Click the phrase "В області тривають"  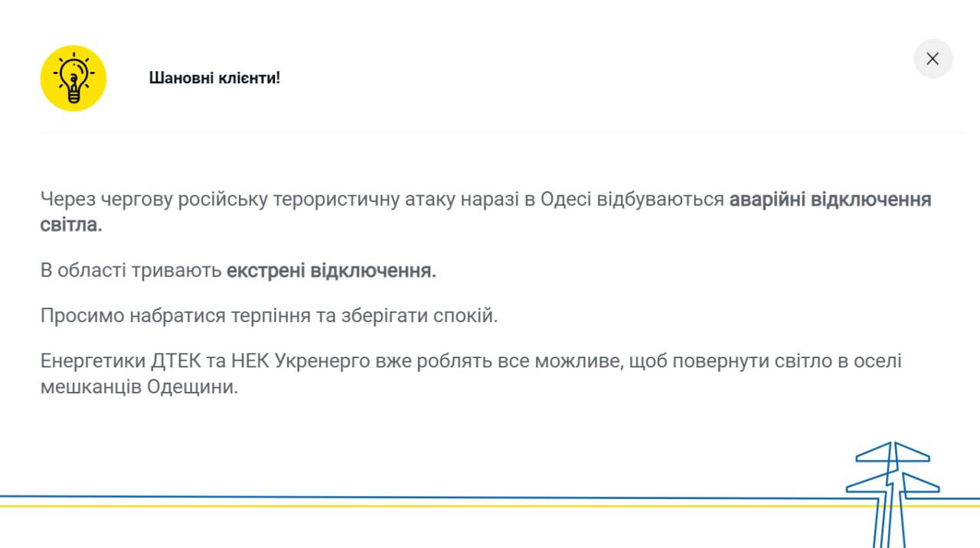pos(131,271)
